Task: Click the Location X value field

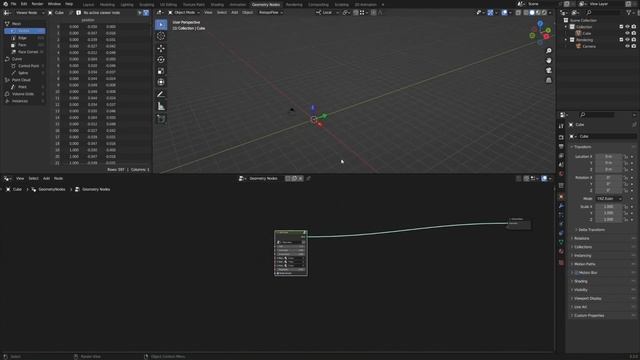Action: tap(608, 156)
